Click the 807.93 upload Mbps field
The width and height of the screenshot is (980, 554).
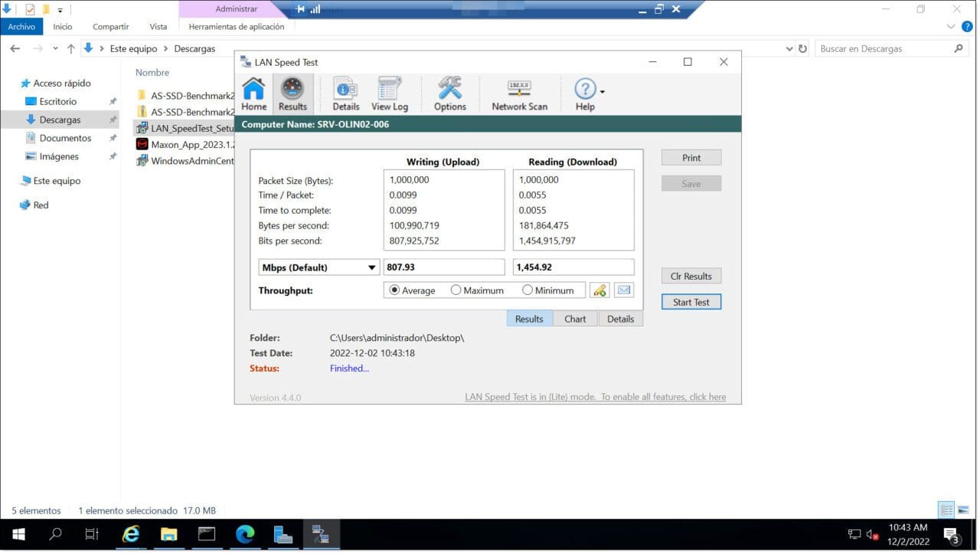click(x=443, y=267)
